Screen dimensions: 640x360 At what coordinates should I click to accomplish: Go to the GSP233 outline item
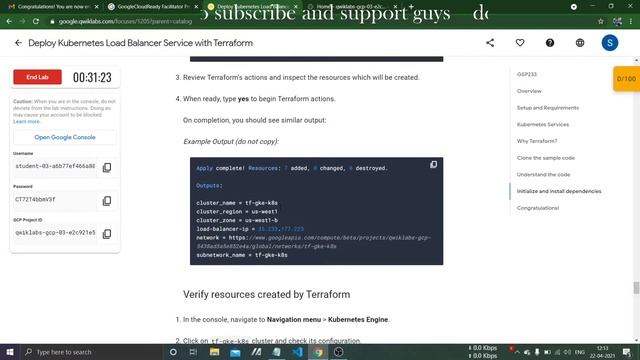click(527, 74)
